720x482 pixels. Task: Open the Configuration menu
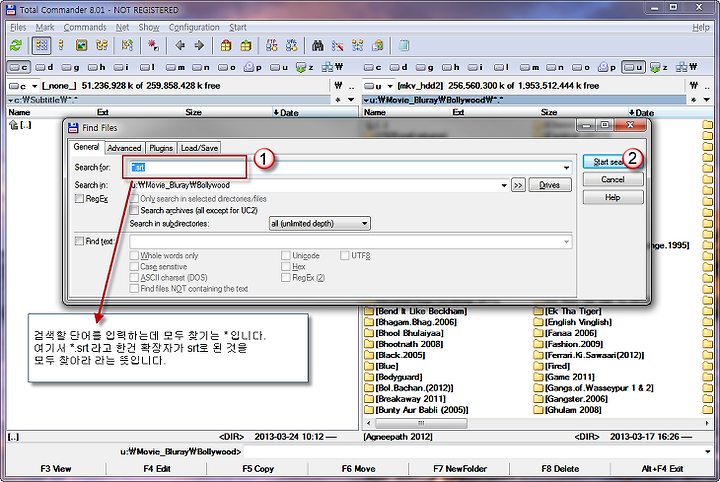coord(194,28)
